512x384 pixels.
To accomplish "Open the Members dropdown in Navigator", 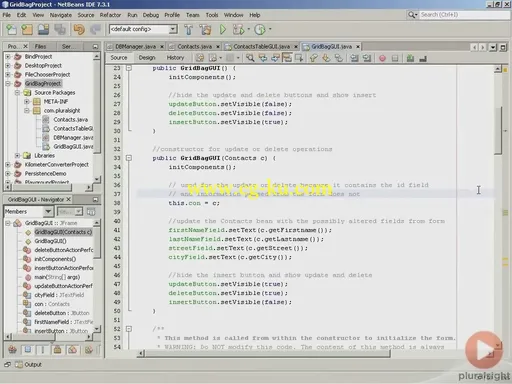I will pos(48,211).
